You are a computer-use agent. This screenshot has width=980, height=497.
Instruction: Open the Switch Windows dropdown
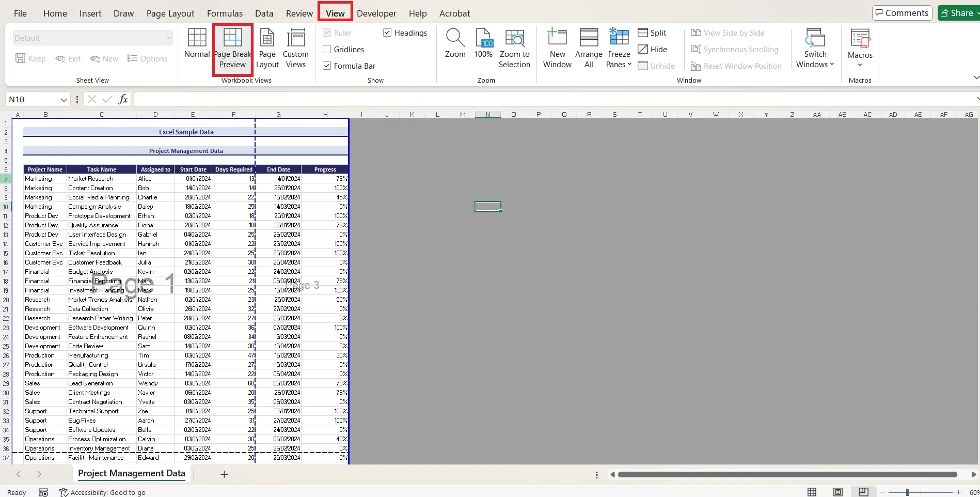[x=815, y=49]
